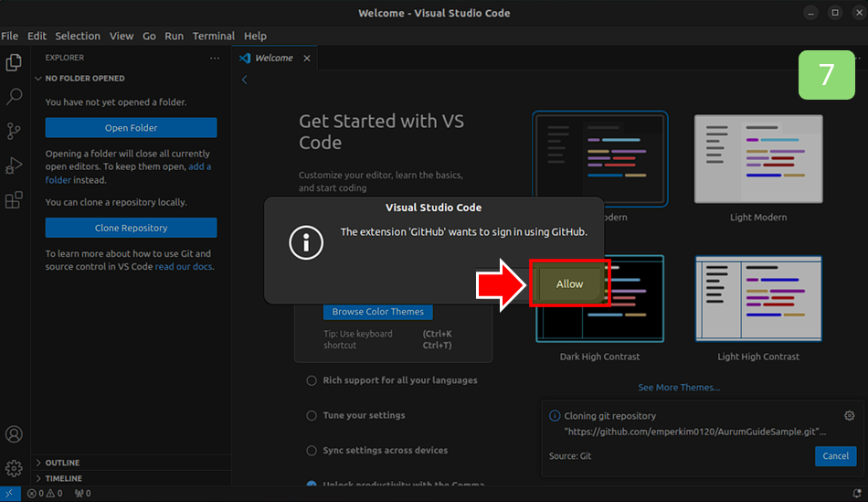Screen dimensions: 868x502
Task: Click the info icon in sign-in dialog
Action: [x=306, y=242]
